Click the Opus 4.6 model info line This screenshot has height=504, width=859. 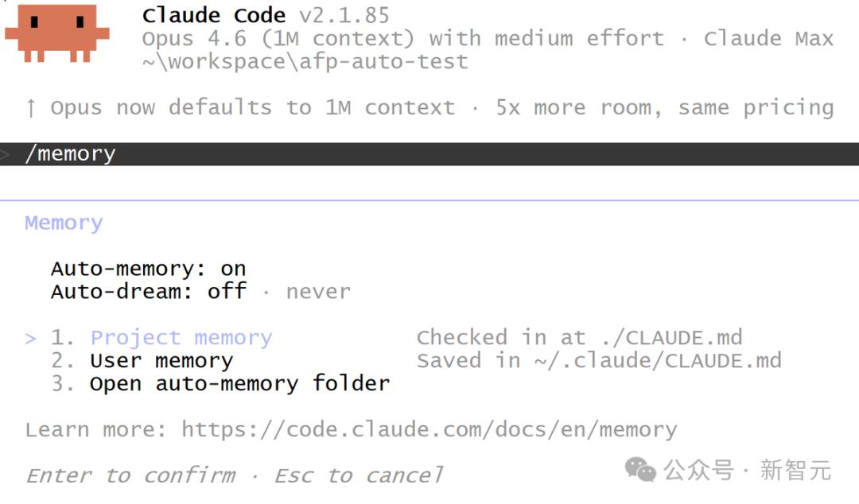pos(488,38)
